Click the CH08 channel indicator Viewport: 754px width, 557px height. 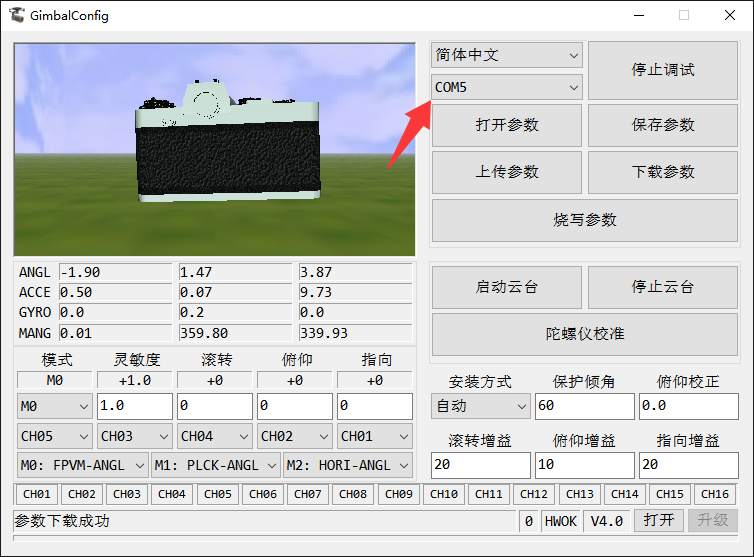click(353, 494)
